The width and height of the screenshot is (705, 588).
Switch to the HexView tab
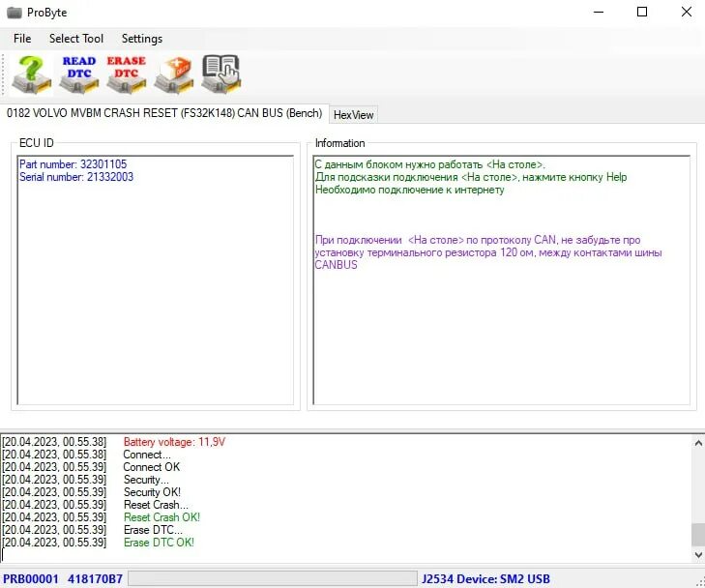click(353, 115)
